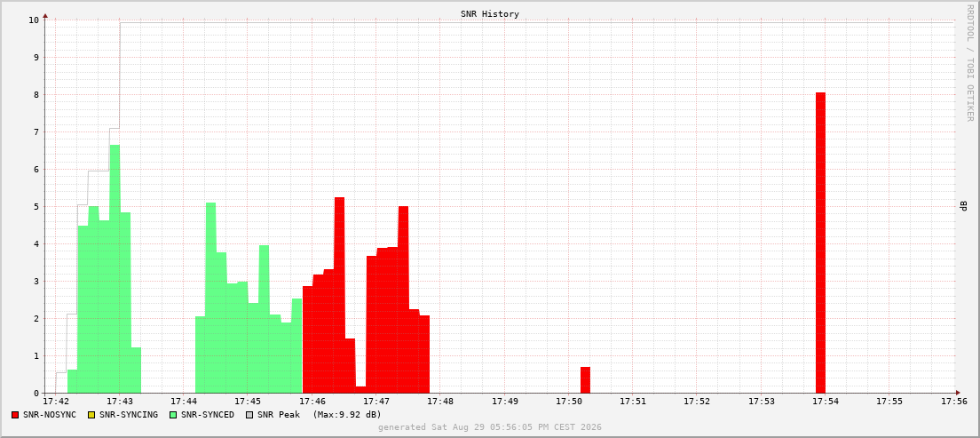Click the yellow SNR-SYNCING legend swatch
Viewport: 980px width, 438px height.
(x=91, y=415)
